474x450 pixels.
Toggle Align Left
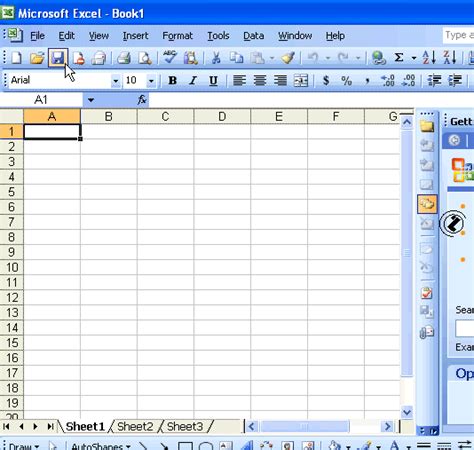(239, 80)
